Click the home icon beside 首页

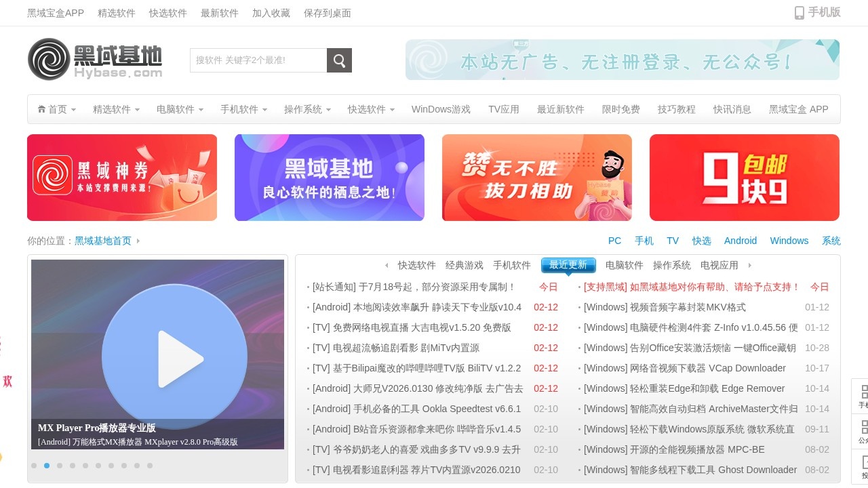(42, 109)
